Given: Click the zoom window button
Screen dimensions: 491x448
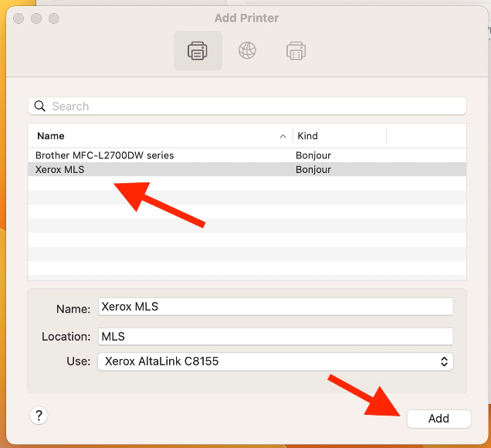Looking at the screenshot, I should [54, 19].
